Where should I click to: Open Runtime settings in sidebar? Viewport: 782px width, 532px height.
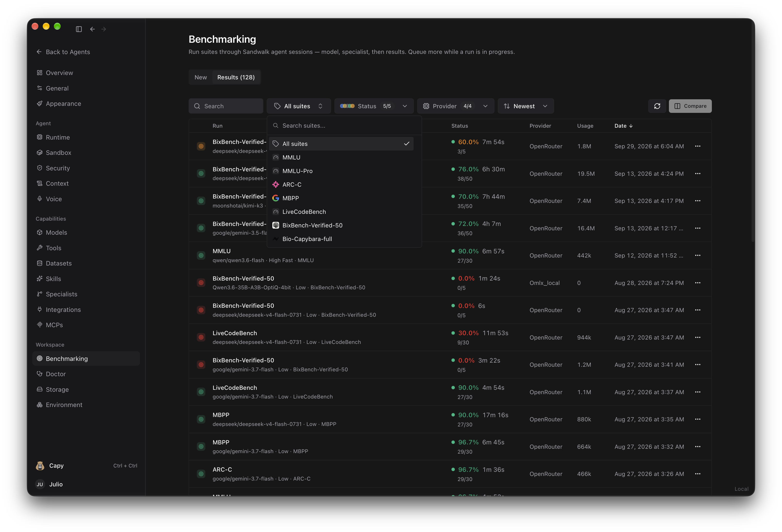coord(86,137)
